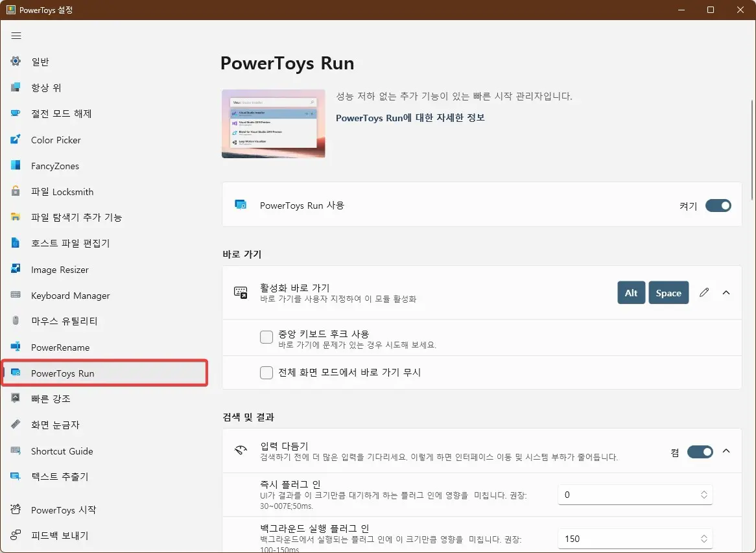Check 전체 화면 모드에서 바로 가기 무시 checkbox
This screenshot has height=553, width=756.
coord(266,372)
